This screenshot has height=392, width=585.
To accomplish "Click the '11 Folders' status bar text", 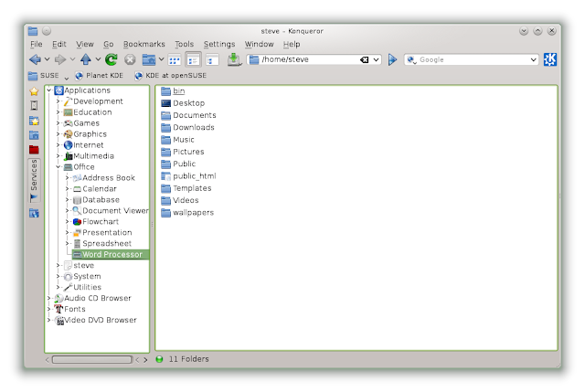I will 189,359.
